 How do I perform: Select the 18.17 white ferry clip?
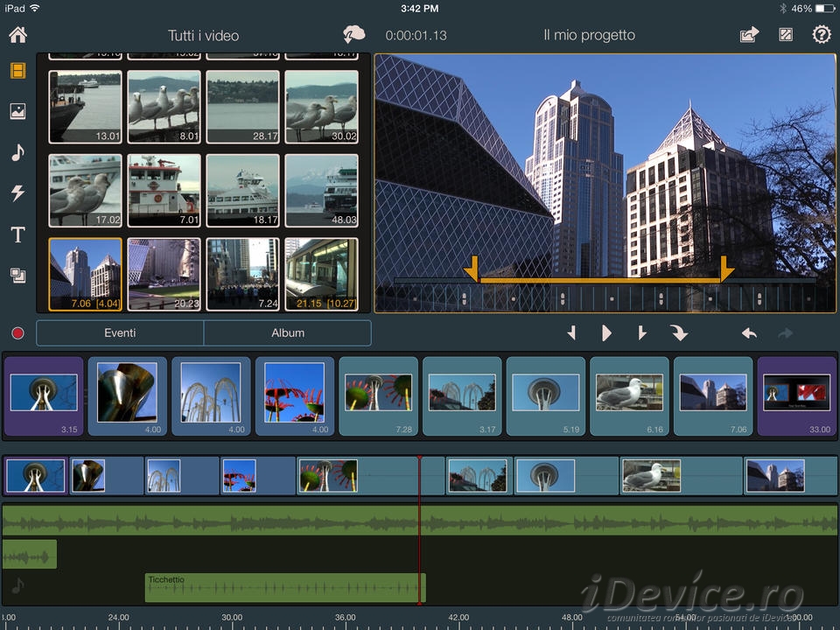click(242, 191)
